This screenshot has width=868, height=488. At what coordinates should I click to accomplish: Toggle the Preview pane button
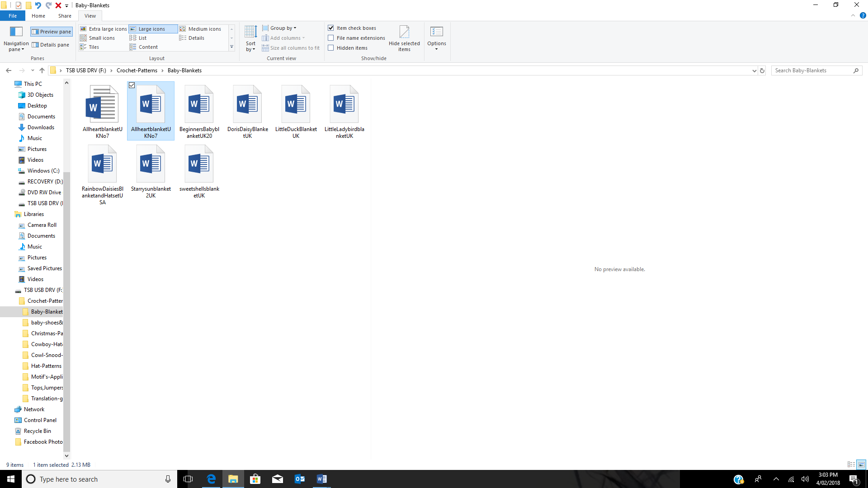52,32
